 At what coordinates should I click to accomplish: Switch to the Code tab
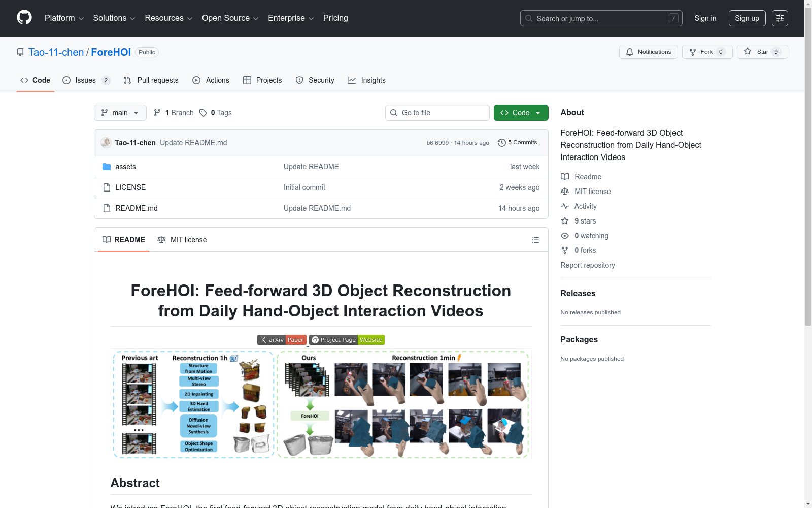coord(35,80)
